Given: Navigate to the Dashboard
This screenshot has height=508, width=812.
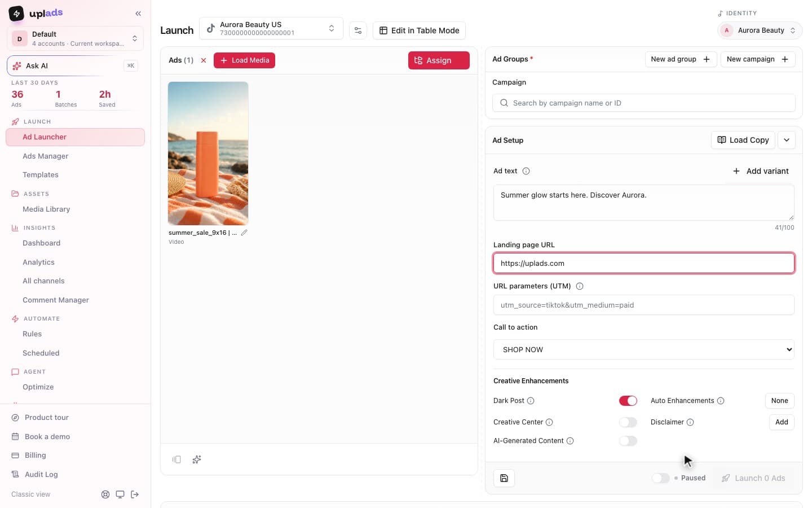Looking at the screenshot, I should click(41, 243).
